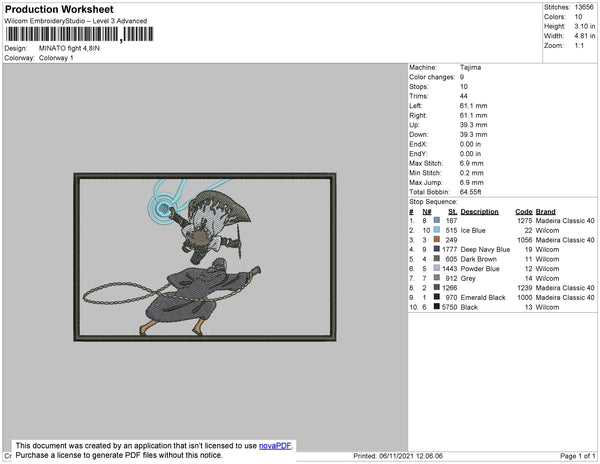Click the embroidery design preview image

[205, 257]
